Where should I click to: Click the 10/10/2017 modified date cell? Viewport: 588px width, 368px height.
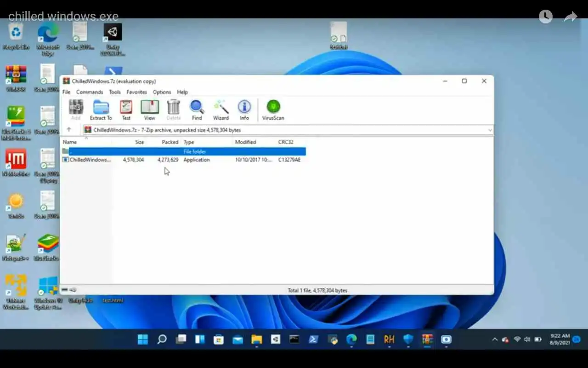click(254, 160)
